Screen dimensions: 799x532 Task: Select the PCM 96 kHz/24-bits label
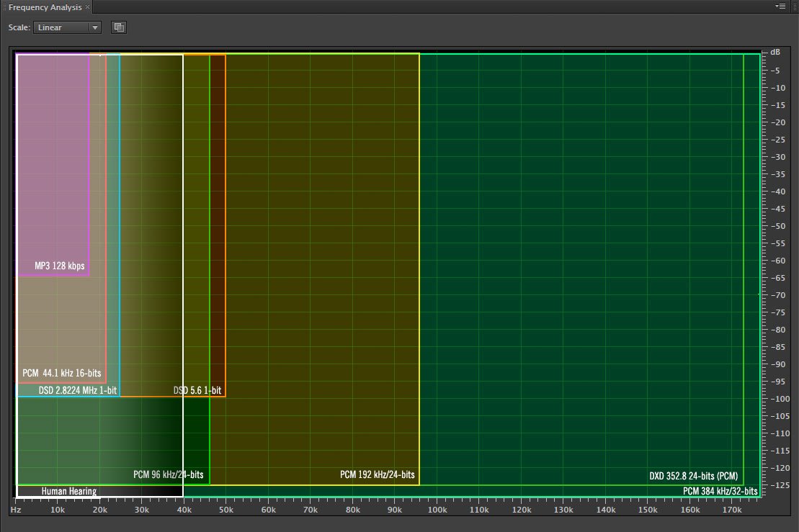[168, 474]
